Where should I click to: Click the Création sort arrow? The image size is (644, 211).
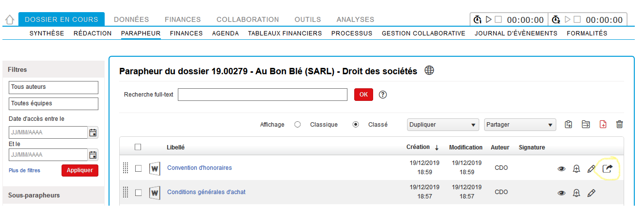(x=437, y=147)
